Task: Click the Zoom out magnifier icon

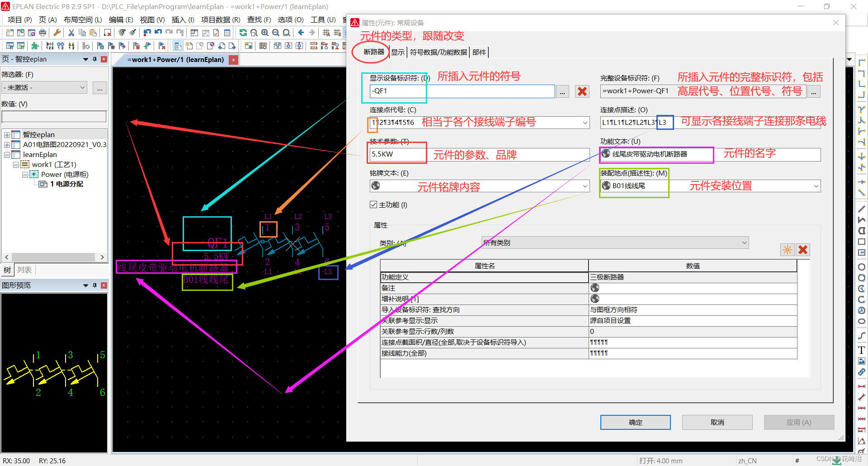Action: (276, 33)
